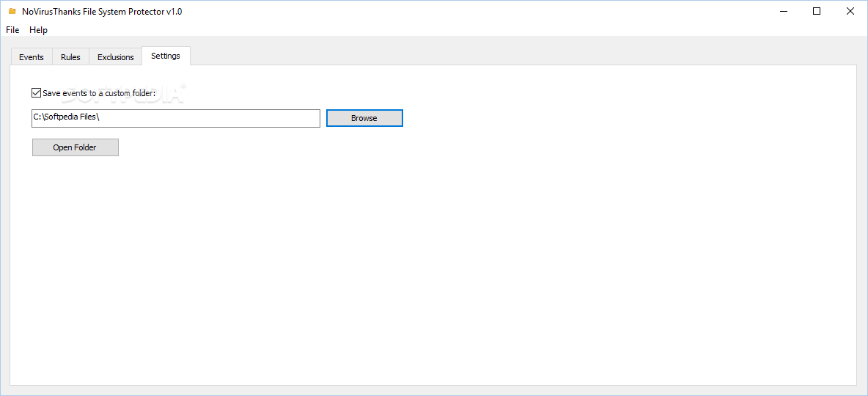
Task: Switch to the Rules tab
Action: (71, 57)
